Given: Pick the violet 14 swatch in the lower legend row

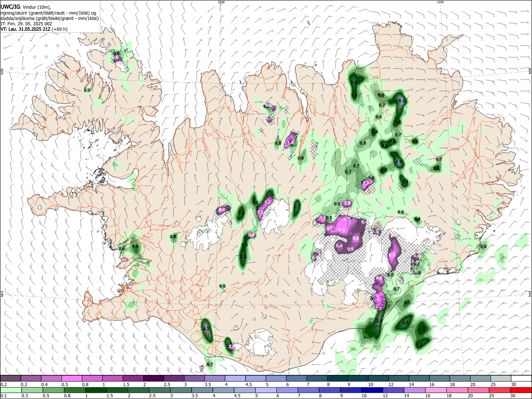Looking at the screenshot, I should click(x=415, y=390).
